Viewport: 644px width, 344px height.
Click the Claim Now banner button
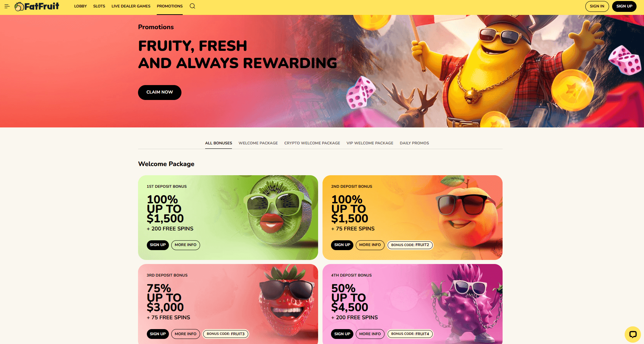coord(159,92)
